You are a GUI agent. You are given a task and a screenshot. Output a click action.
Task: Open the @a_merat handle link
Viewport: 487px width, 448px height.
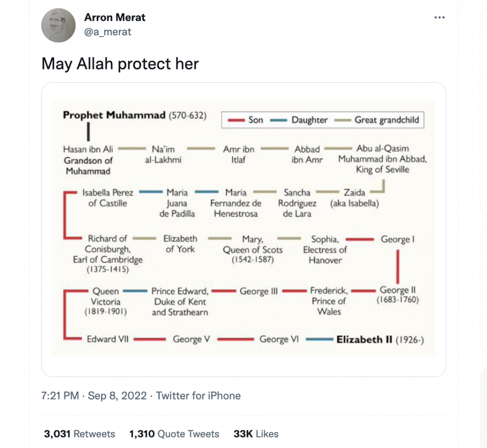pyautogui.click(x=107, y=32)
